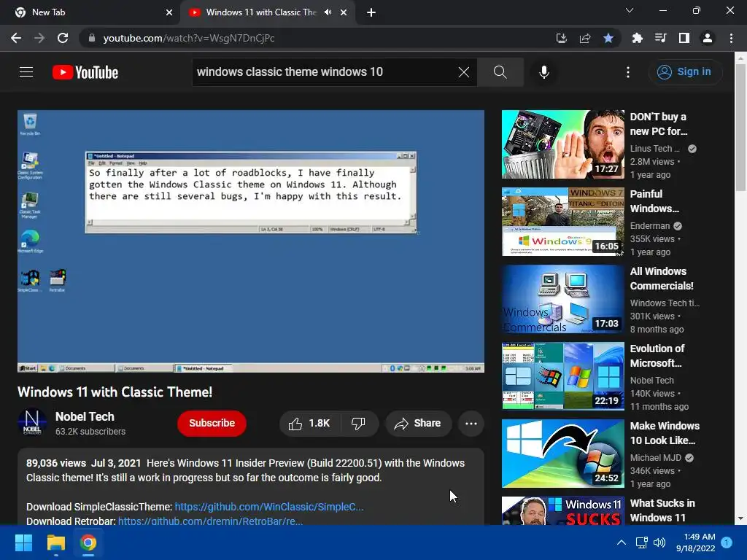Go forward in browser
This screenshot has width=747, height=560.
39,38
